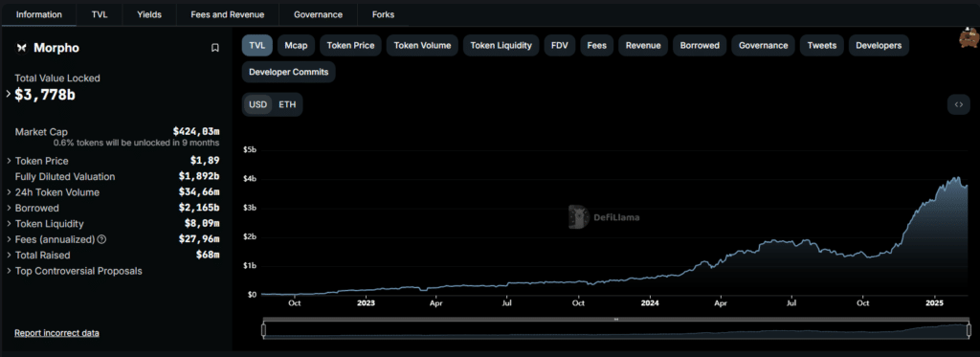
Task: Toggle the Mcap chart series
Action: tap(296, 46)
